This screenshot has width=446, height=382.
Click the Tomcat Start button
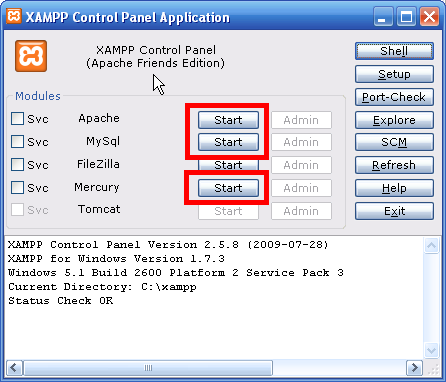228,211
